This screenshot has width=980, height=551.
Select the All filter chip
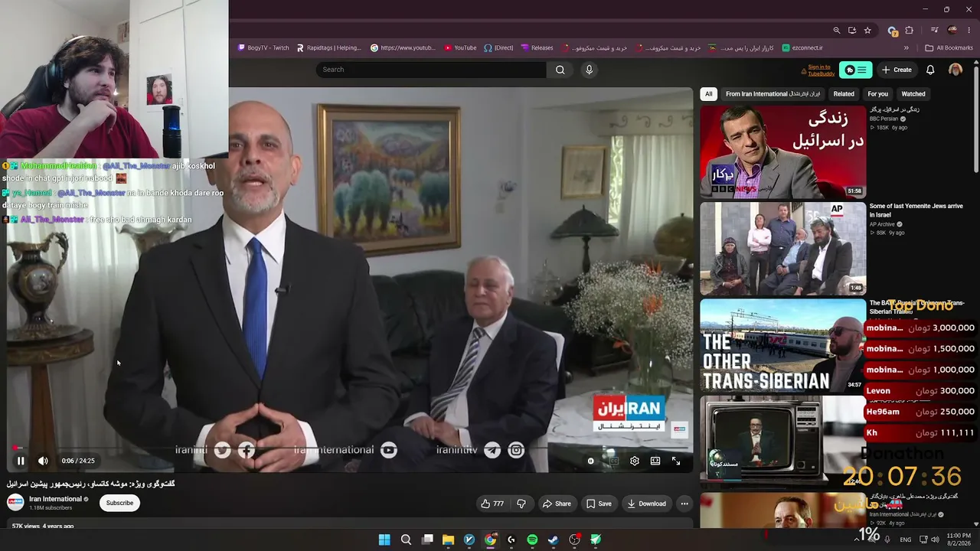[x=708, y=94]
